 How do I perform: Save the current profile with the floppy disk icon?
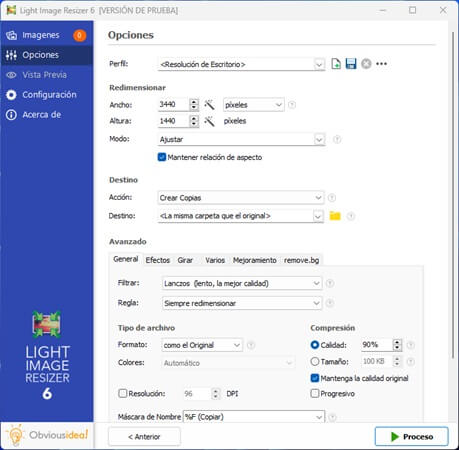pyautogui.click(x=351, y=63)
